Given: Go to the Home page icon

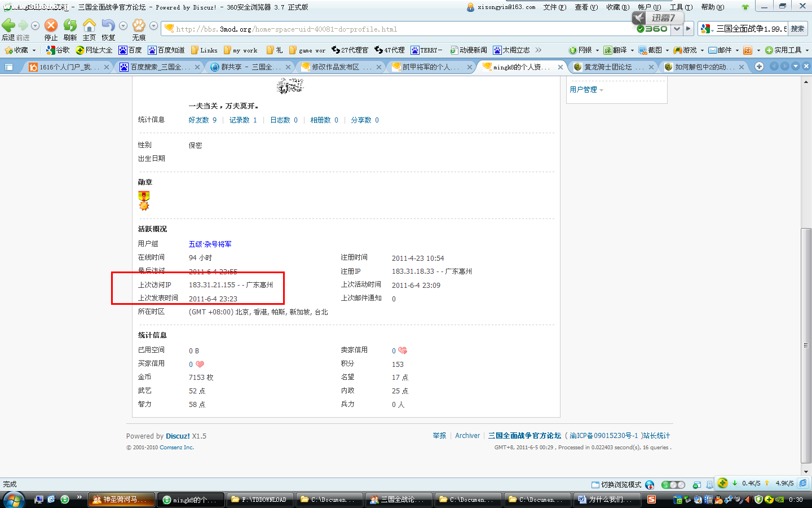Looking at the screenshot, I should coord(89,25).
